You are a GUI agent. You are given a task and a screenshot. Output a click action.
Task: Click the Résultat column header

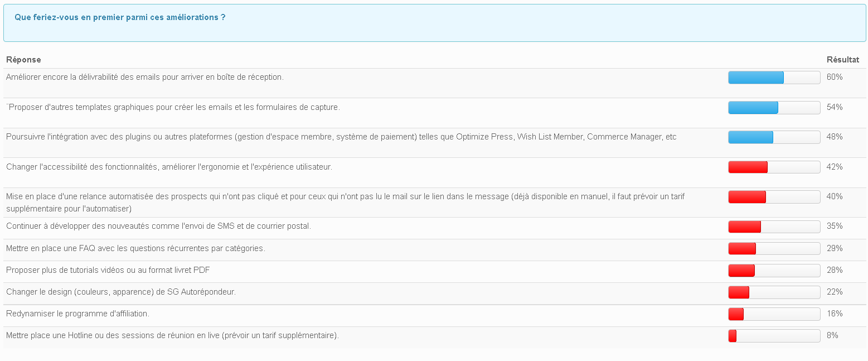click(x=843, y=60)
